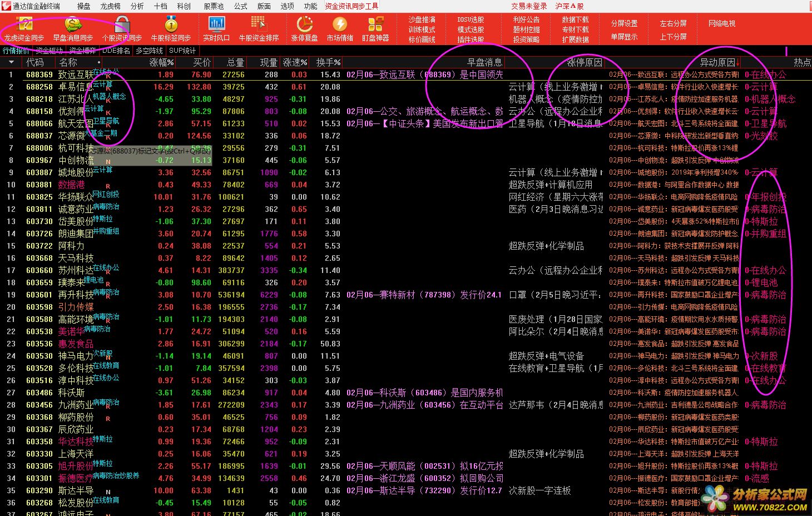The image size is (812, 516).
Task: Click the 早盘消息同步 dollar-coin icon
Action: [x=73, y=24]
